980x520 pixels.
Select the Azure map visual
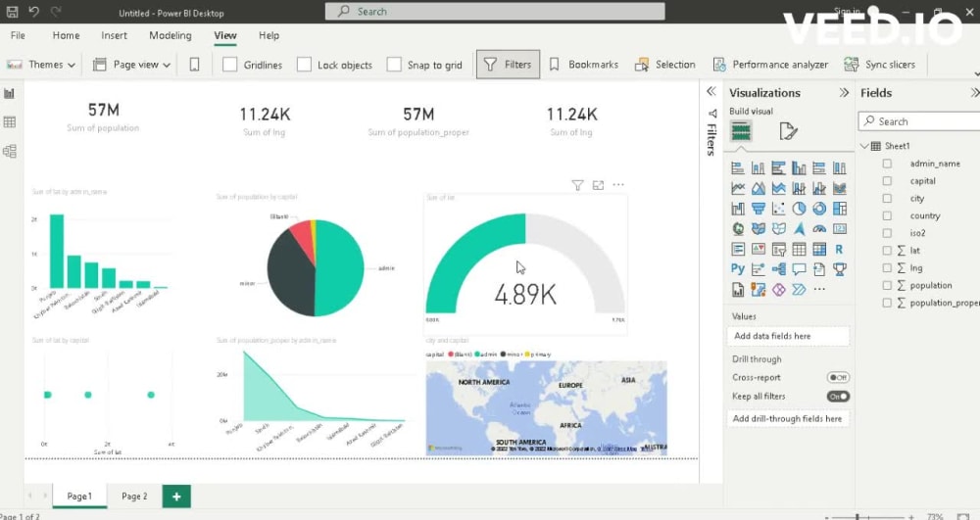[799, 229]
